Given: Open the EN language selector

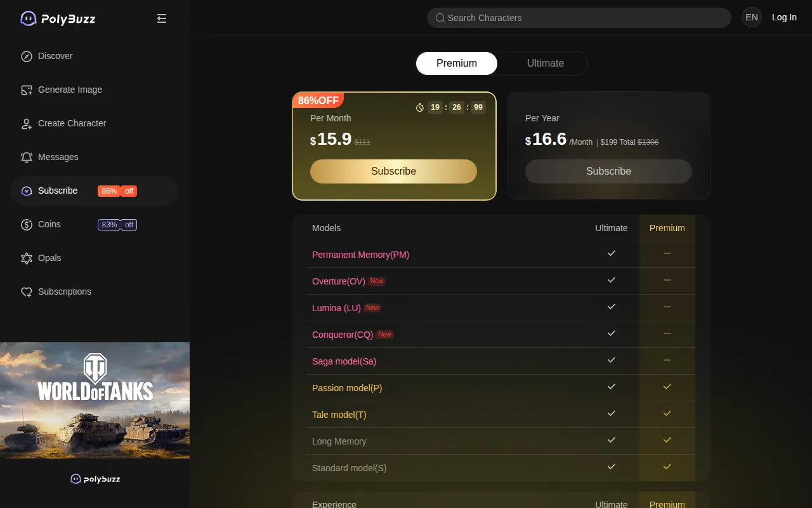Looking at the screenshot, I should click(x=752, y=18).
